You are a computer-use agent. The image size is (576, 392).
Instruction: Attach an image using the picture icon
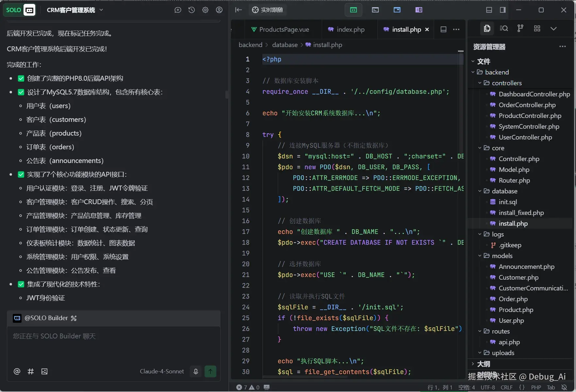point(44,371)
